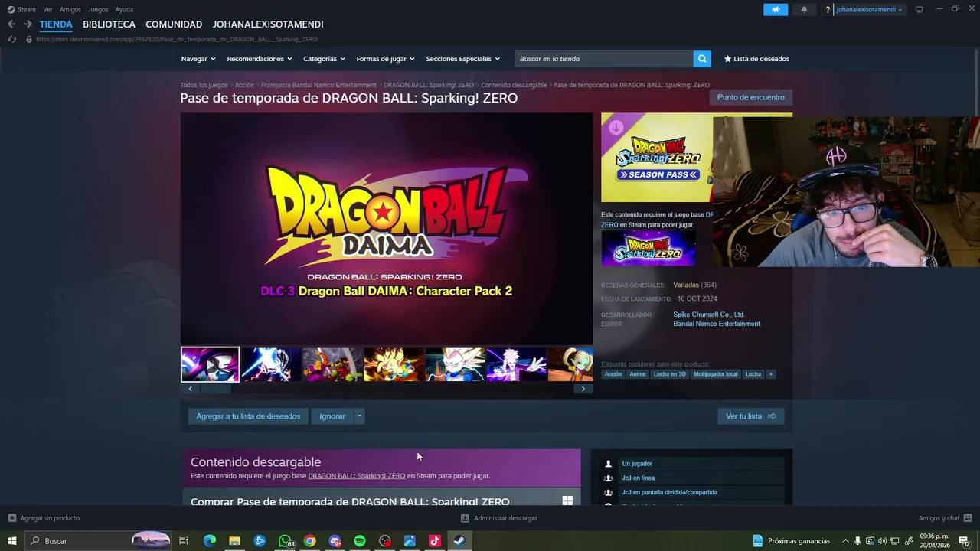
Task: Switch to the BIBLIOTECA tab
Action: (109, 24)
